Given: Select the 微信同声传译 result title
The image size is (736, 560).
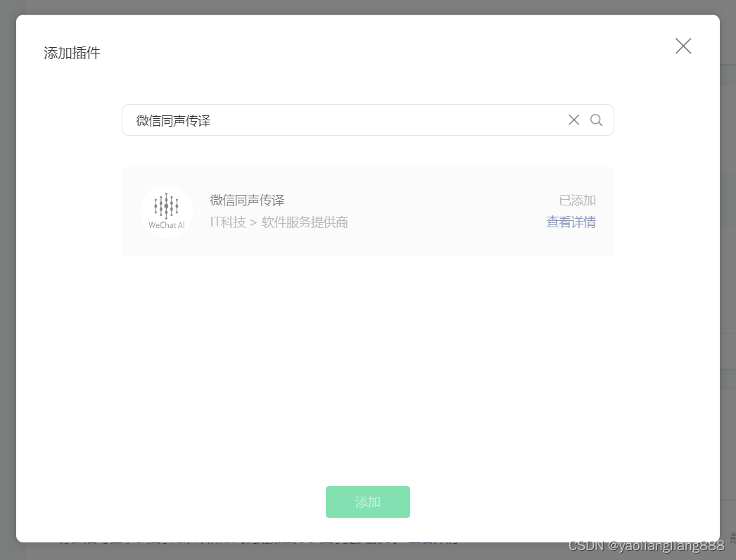Looking at the screenshot, I should tap(247, 201).
